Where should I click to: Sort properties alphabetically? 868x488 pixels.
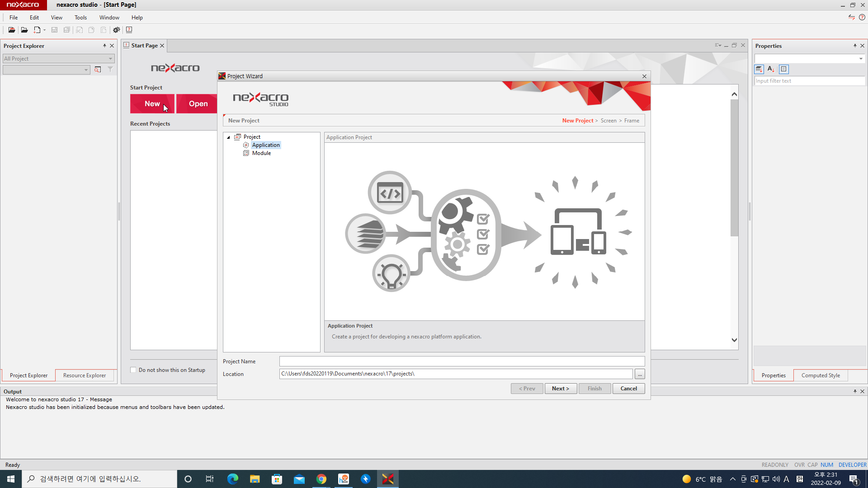pyautogui.click(x=771, y=69)
